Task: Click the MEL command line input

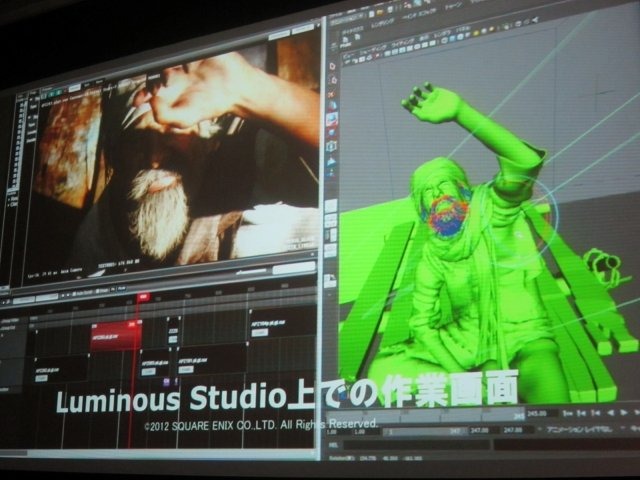Action: 416,445
